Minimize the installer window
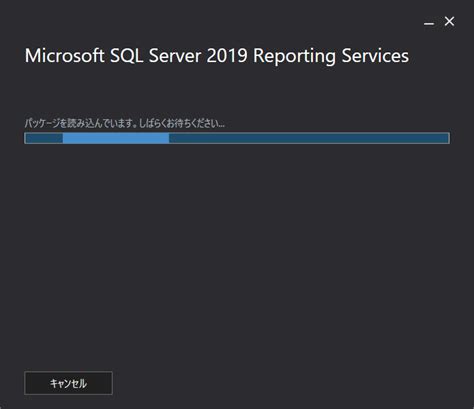 (x=429, y=23)
